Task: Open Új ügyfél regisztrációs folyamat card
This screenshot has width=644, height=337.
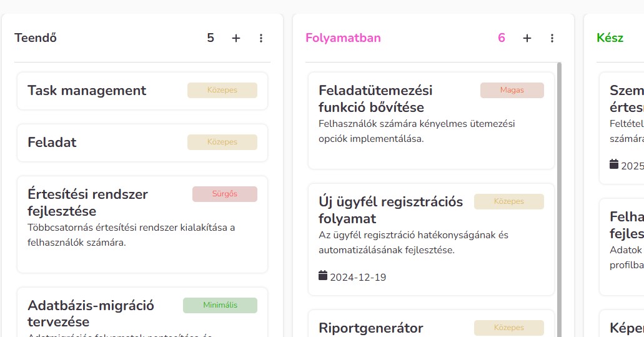Action: [x=390, y=210]
